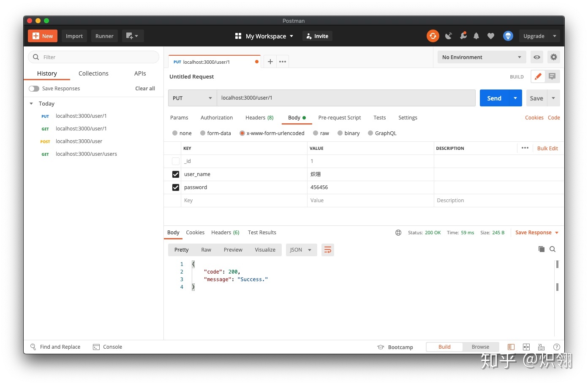Switch to the APIs tab
Screen dimensions: 588x385
tap(140, 73)
